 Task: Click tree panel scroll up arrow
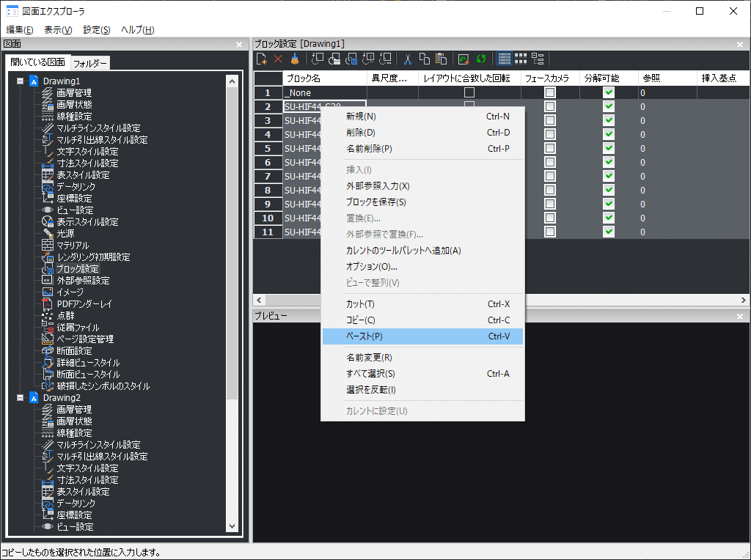(232, 81)
